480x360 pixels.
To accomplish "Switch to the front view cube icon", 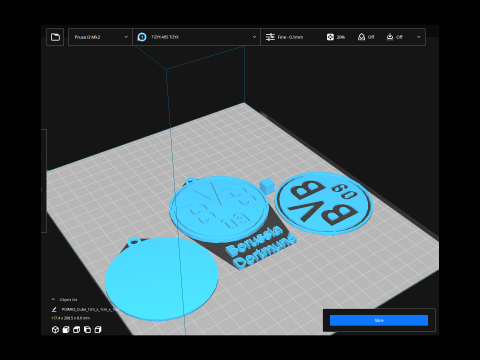I will [66, 330].
